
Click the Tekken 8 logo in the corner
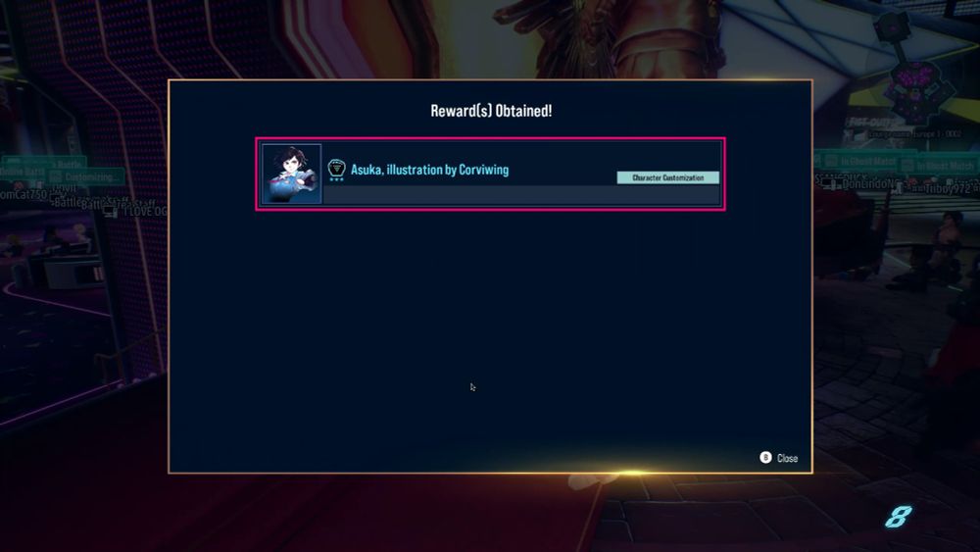898,517
